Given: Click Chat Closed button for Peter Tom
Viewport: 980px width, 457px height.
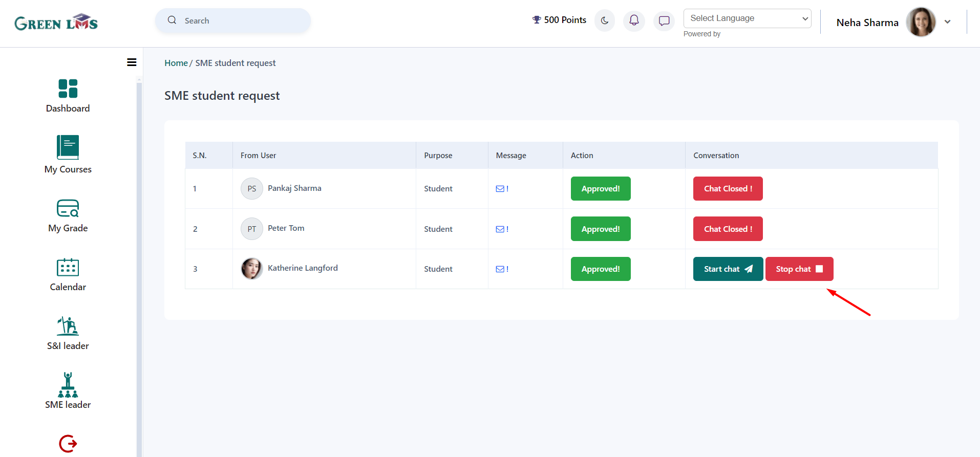Looking at the screenshot, I should 728,229.
